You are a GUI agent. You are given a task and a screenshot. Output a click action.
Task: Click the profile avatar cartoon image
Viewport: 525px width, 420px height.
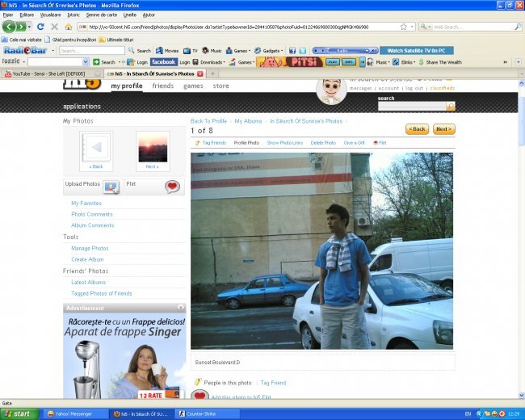331,91
